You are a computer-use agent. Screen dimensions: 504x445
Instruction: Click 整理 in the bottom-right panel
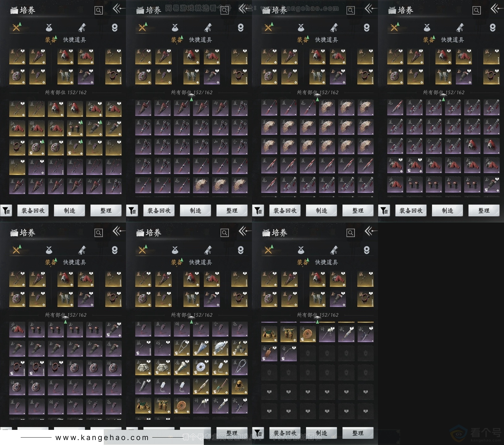click(x=358, y=433)
